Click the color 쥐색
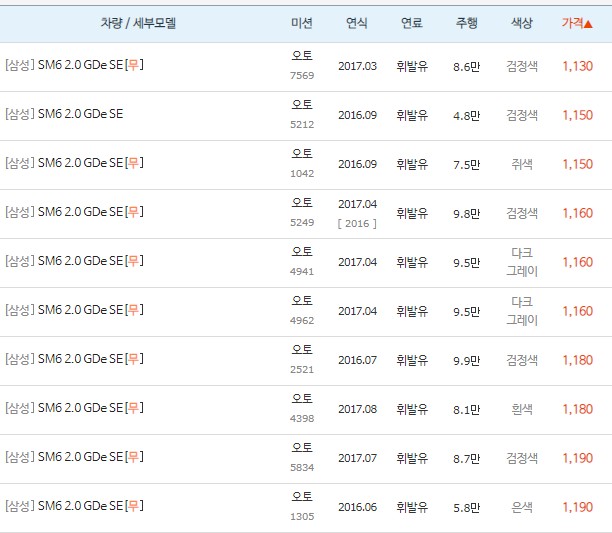 [522, 164]
